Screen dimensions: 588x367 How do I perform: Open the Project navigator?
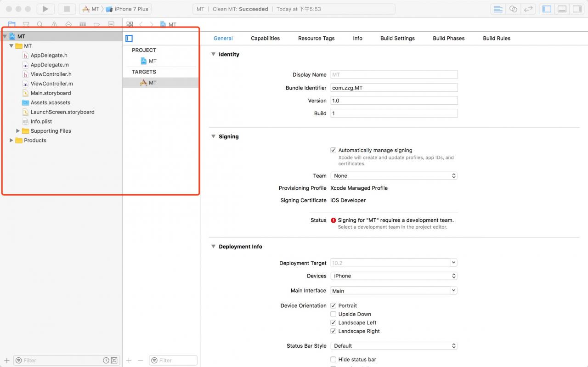pyautogui.click(x=12, y=24)
